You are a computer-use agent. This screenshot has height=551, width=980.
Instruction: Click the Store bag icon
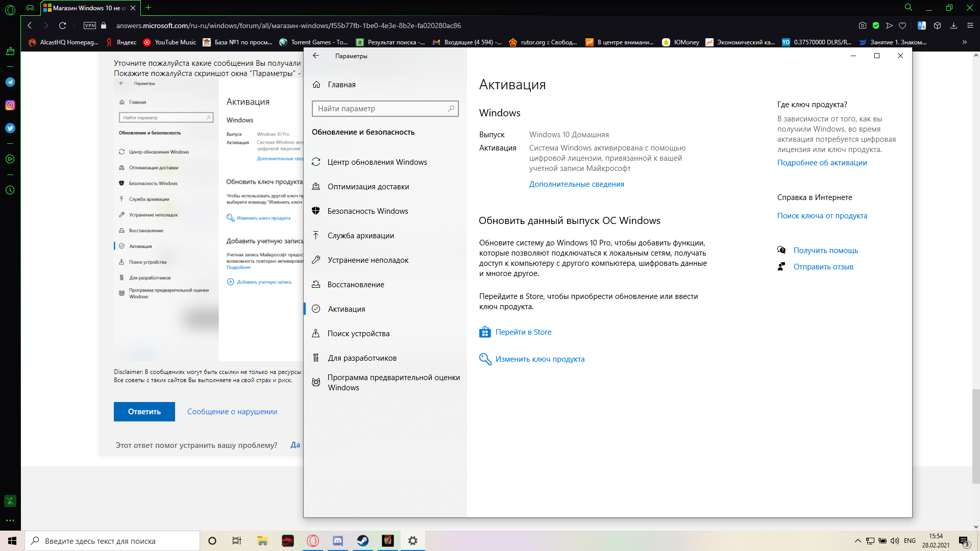pyautogui.click(x=485, y=332)
